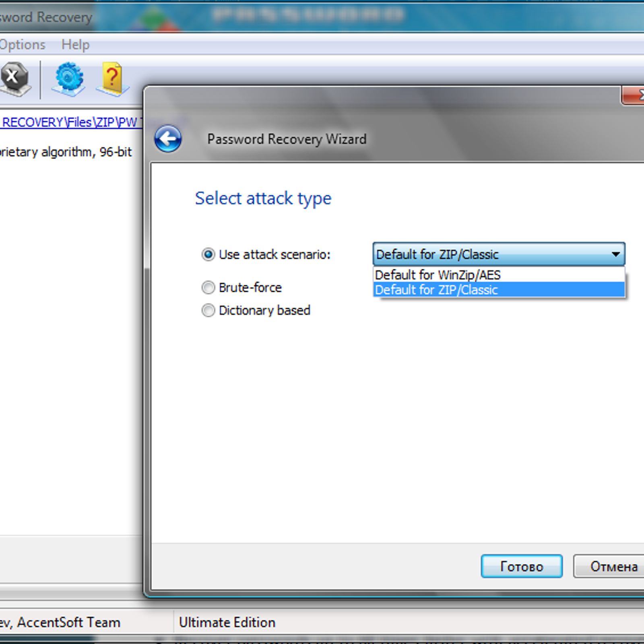The width and height of the screenshot is (644, 644).
Task: Enable the Dictionary based radio option
Action: click(208, 310)
